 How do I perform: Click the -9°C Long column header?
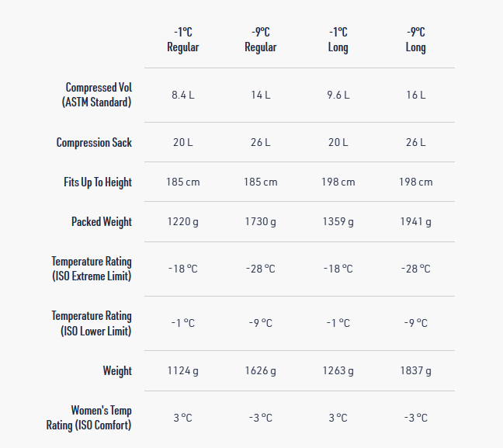416,40
